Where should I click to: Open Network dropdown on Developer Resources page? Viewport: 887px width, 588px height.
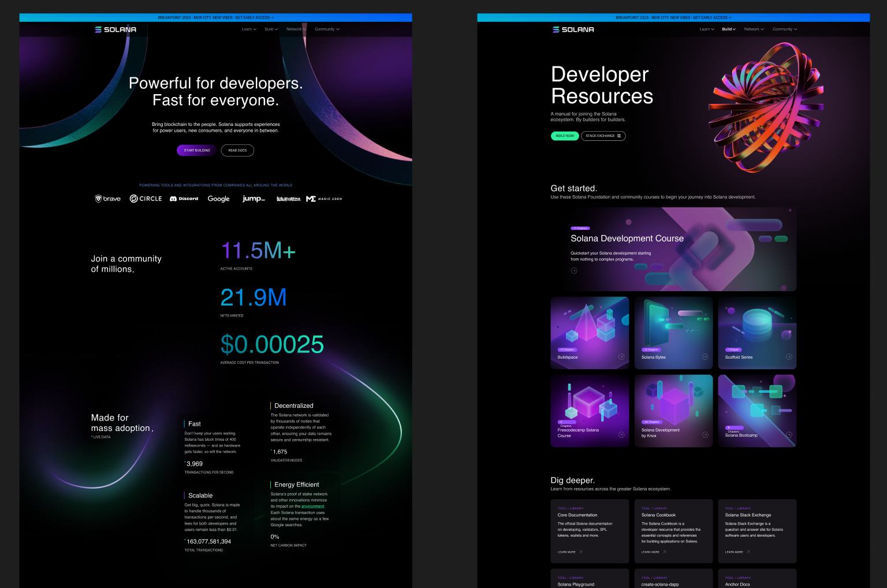[754, 29]
